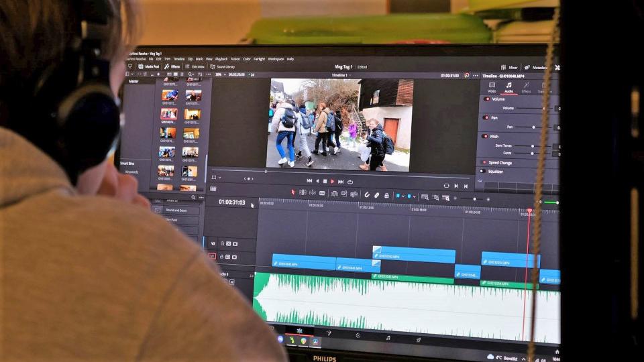Add a blue marker on the timeline

point(409,196)
